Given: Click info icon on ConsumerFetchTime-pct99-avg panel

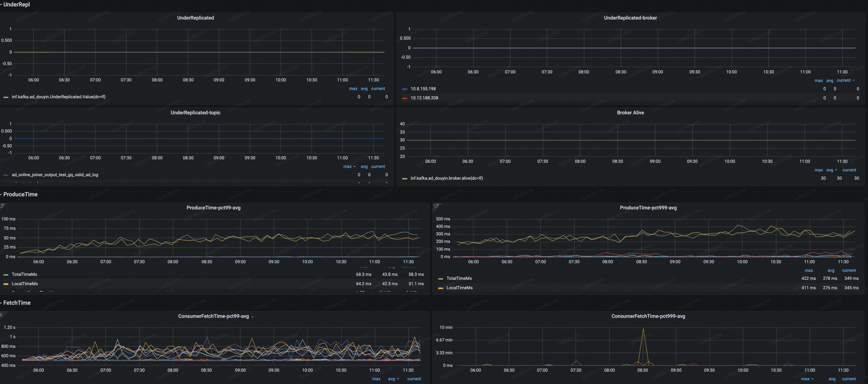Looking at the screenshot, I should click(x=1, y=315).
